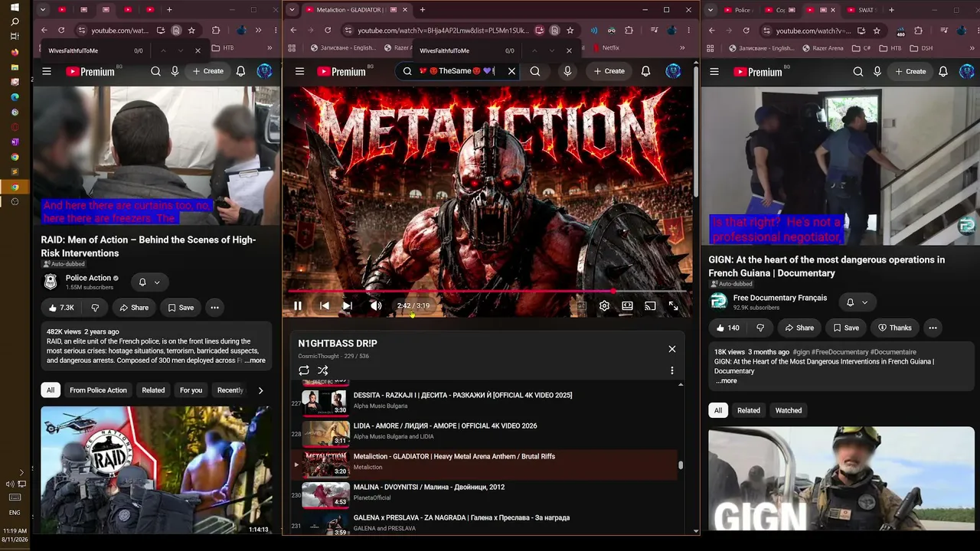This screenshot has width=980, height=551.
Task: Open Create menu in center YouTube window
Action: pyautogui.click(x=609, y=71)
